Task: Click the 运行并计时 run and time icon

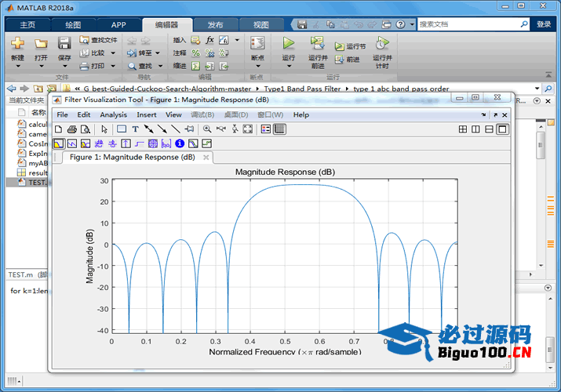Action: coord(381,44)
